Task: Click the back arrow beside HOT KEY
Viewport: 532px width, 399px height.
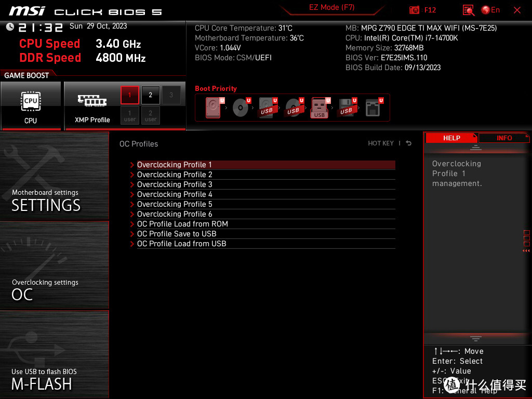Action: coord(409,143)
